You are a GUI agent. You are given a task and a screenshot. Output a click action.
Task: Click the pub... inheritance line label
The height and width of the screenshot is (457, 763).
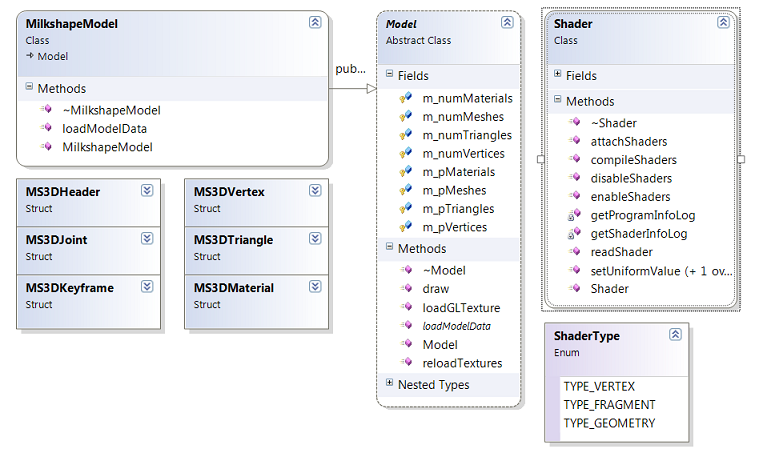350,69
